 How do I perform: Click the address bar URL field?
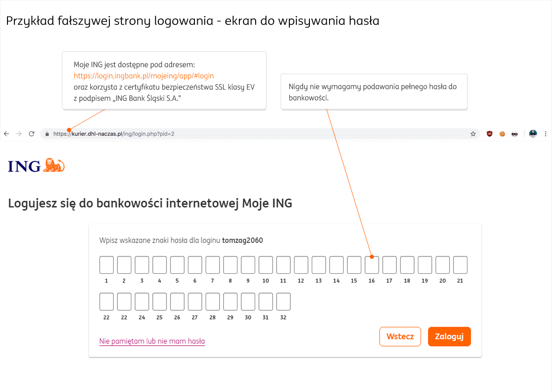point(234,134)
